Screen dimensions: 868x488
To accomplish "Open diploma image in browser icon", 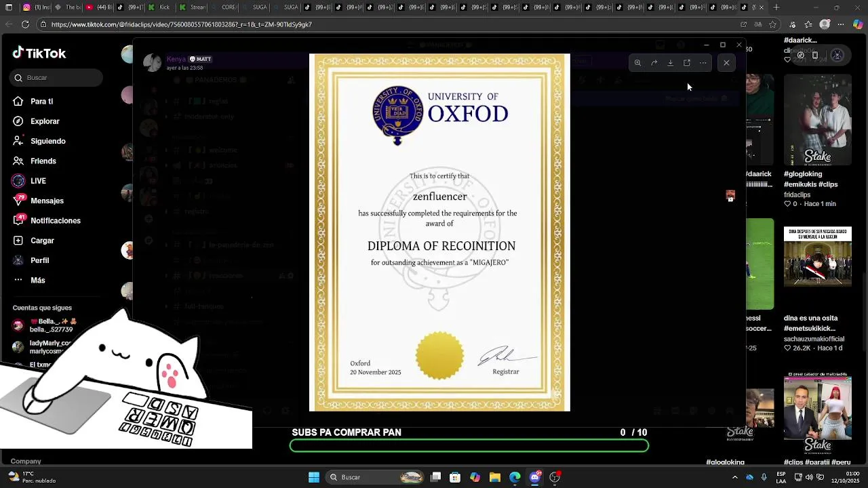I will (686, 63).
